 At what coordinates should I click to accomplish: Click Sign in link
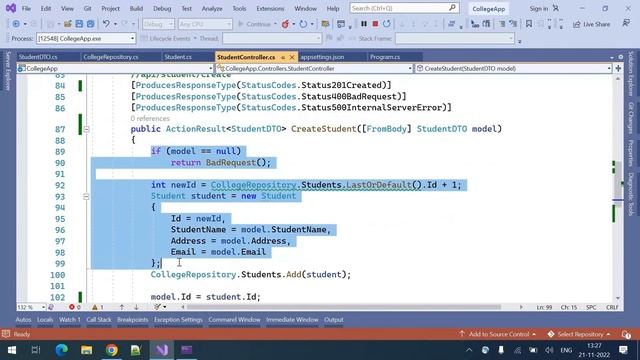pyautogui.click(x=539, y=8)
